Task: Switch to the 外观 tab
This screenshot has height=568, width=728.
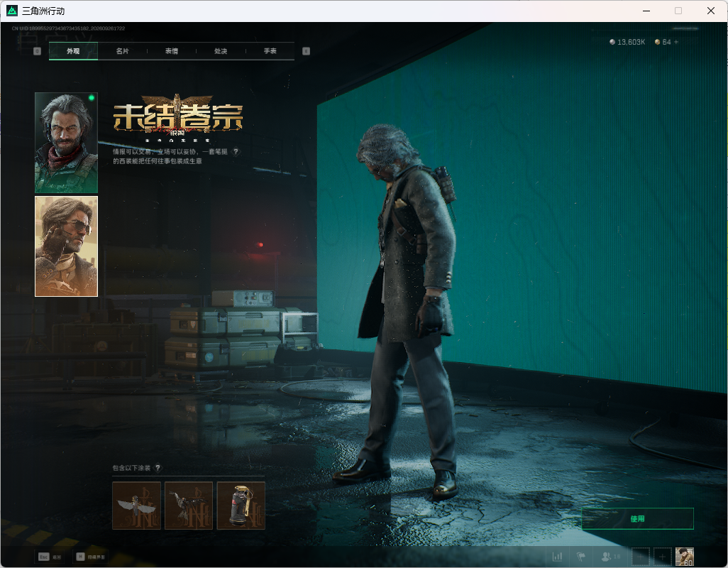Action: pos(73,51)
